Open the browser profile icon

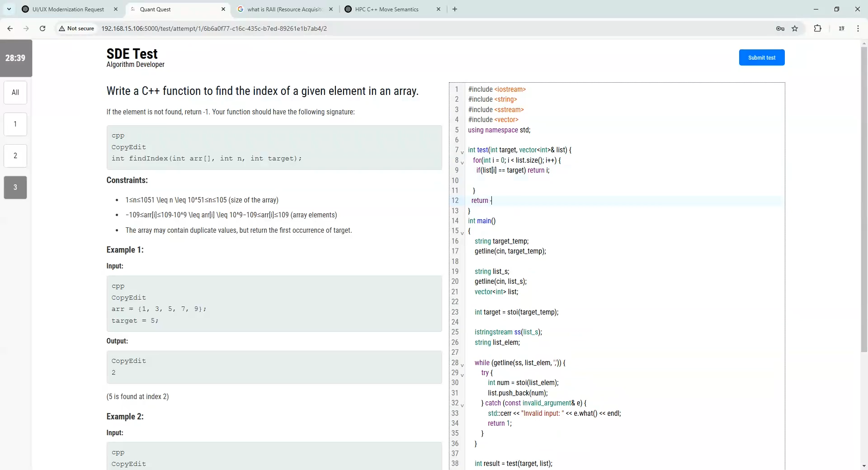click(x=842, y=28)
